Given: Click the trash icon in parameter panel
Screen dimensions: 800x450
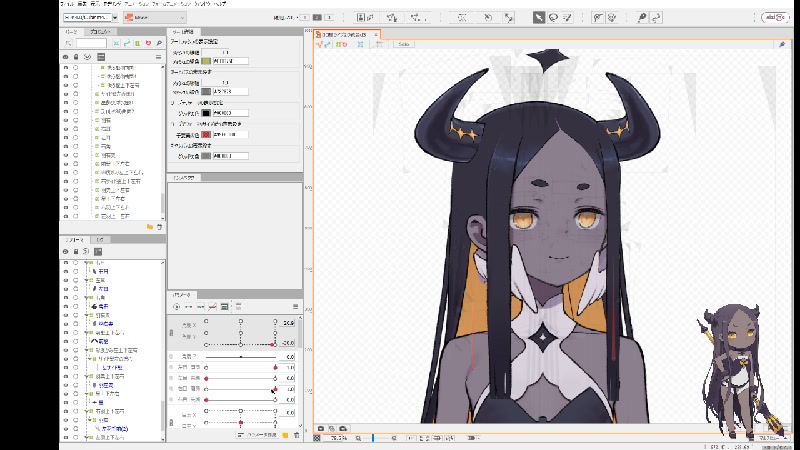Looking at the screenshot, I should (x=296, y=435).
